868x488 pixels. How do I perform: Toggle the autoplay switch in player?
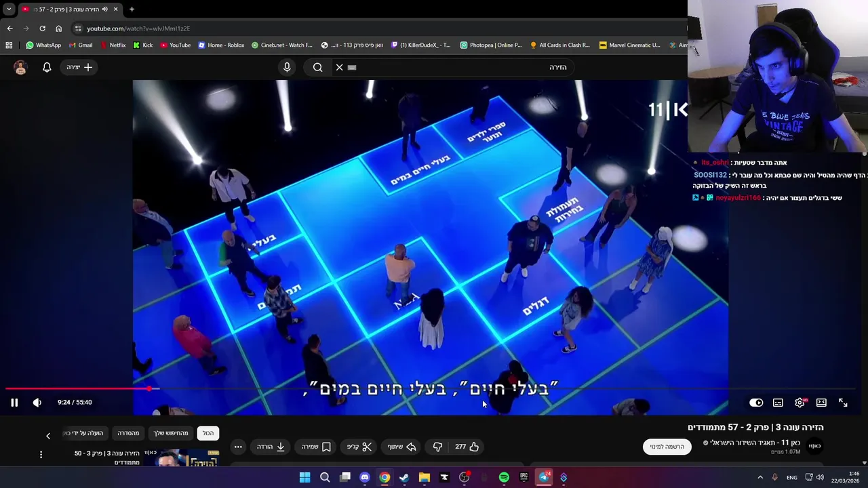(x=756, y=403)
